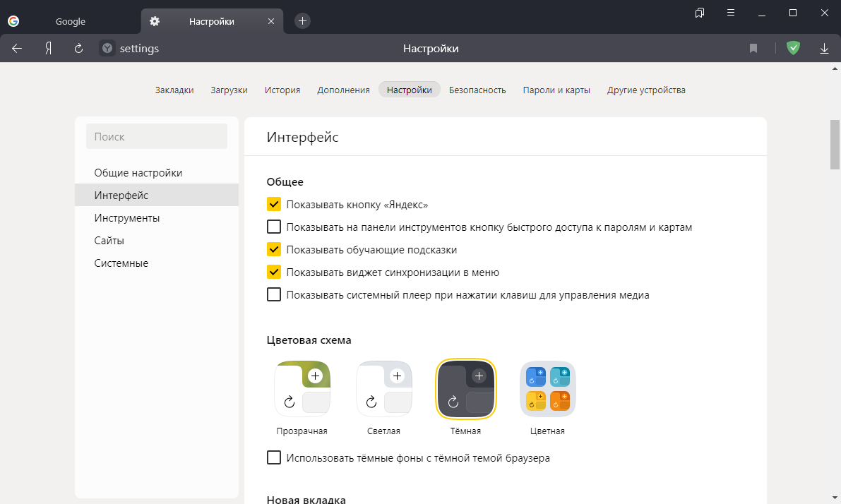Close the Настройки tab
841x504 pixels.
pyautogui.click(x=271, y=21)
